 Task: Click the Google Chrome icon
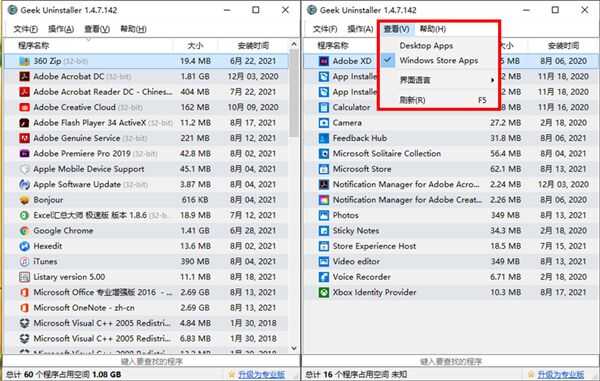pos(24,231)
